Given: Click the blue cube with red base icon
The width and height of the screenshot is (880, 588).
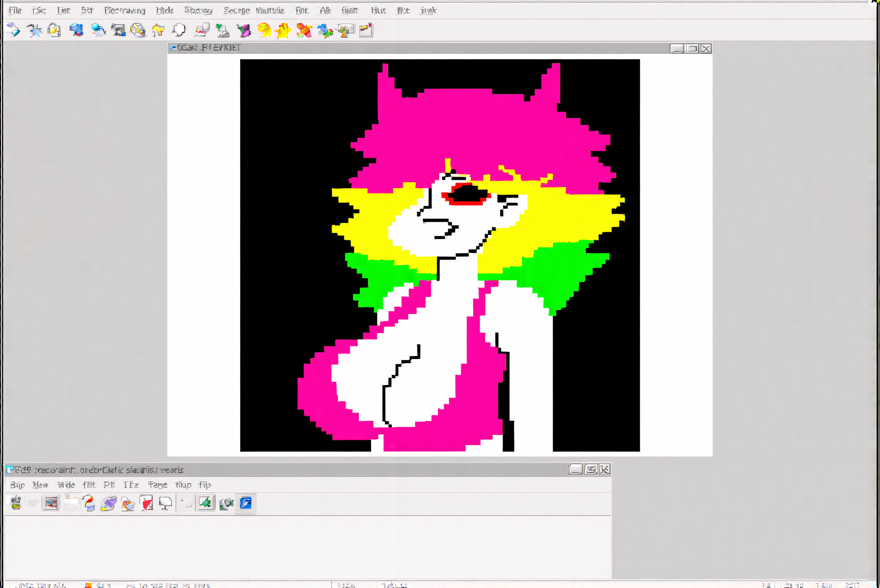Looking at the screenshot, I should pos(77,30).
